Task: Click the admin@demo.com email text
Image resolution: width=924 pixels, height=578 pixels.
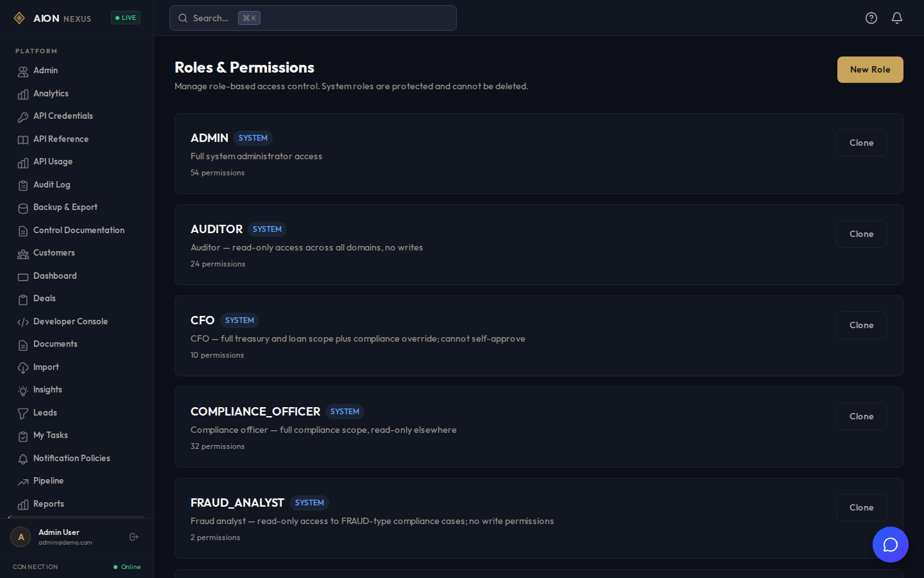Action: pyautogui.click(x=65, y=543)
